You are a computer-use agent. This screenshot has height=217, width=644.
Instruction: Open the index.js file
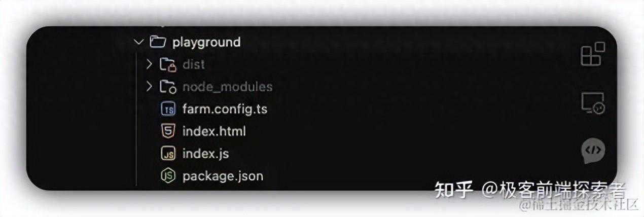(206, 154)
